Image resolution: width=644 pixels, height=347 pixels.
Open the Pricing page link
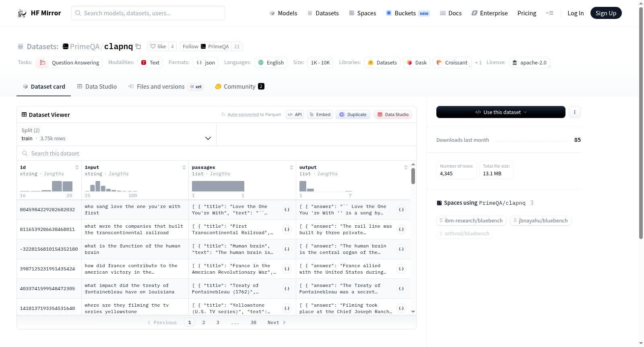click(527, 13)
